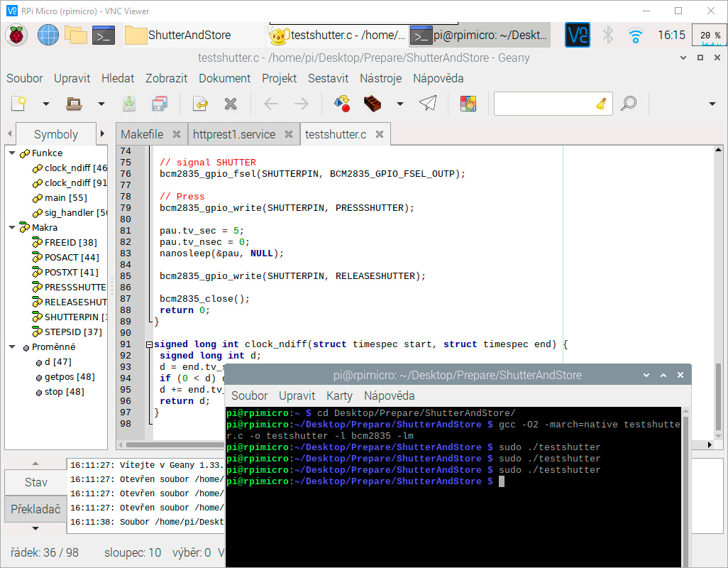728x568 pixels.
Task: Click the Build brick icon
Action: coord(373,104)
